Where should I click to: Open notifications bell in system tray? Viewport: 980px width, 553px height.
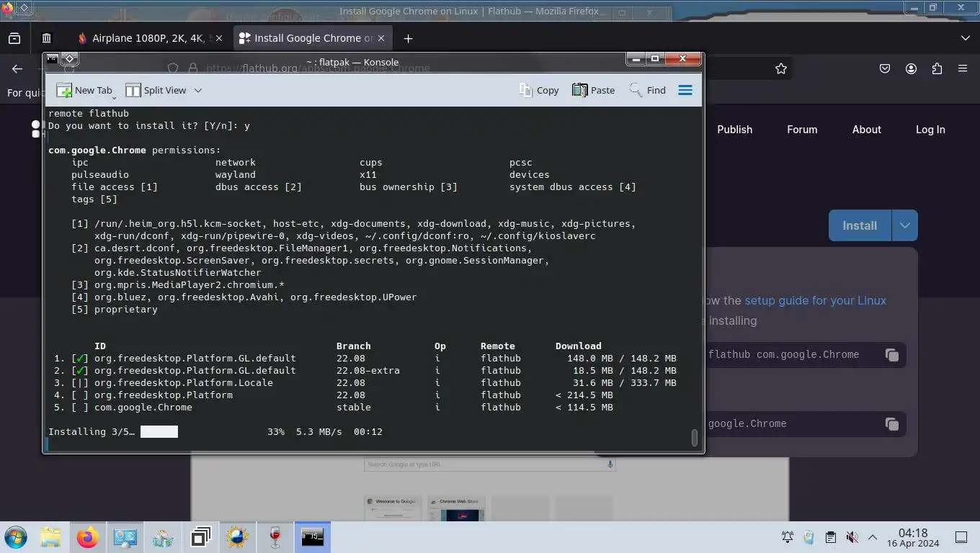788,537
